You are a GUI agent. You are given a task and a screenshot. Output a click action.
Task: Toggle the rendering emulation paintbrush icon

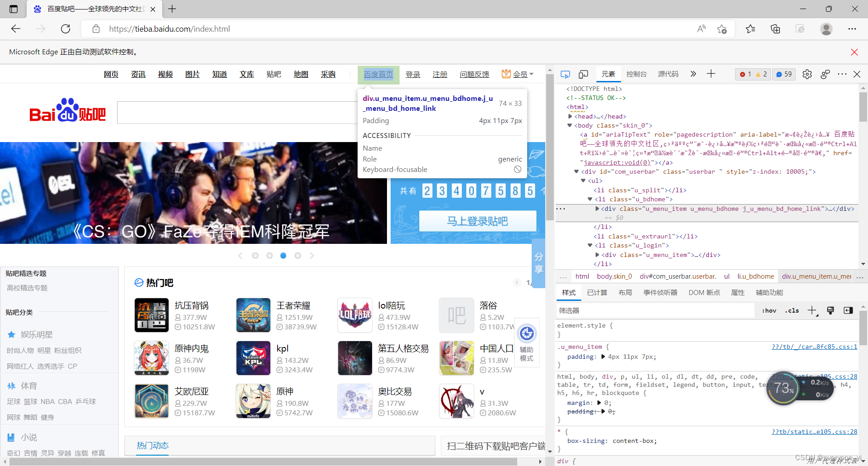coord(830,310)
